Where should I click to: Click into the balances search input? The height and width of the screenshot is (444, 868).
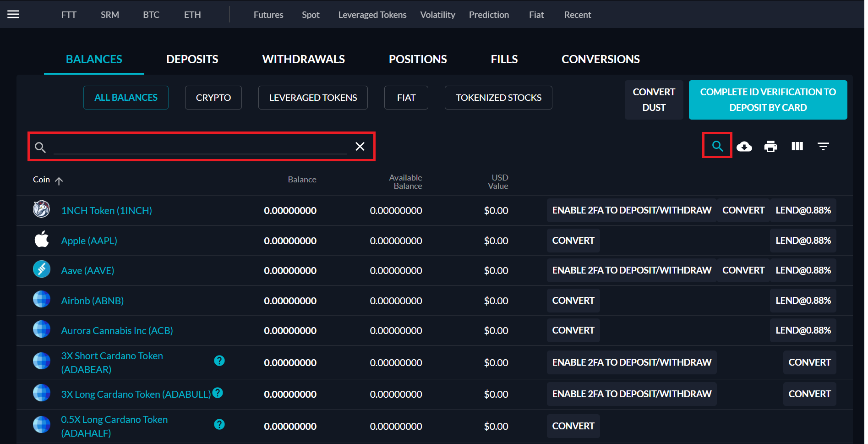200,147
